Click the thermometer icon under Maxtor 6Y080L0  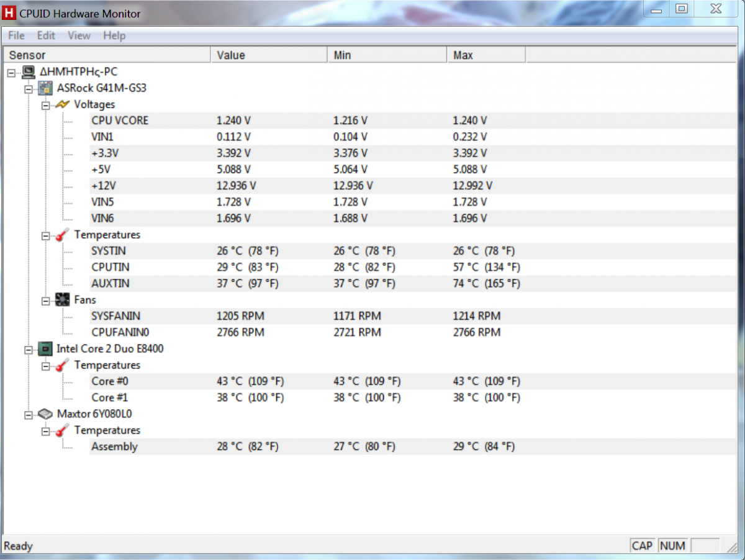(x=62, y=430)
